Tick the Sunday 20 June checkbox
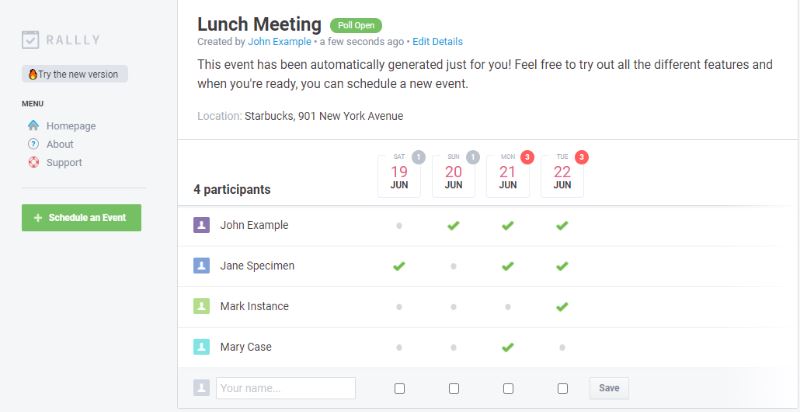The image size is (800, 412). click(454, 388)
